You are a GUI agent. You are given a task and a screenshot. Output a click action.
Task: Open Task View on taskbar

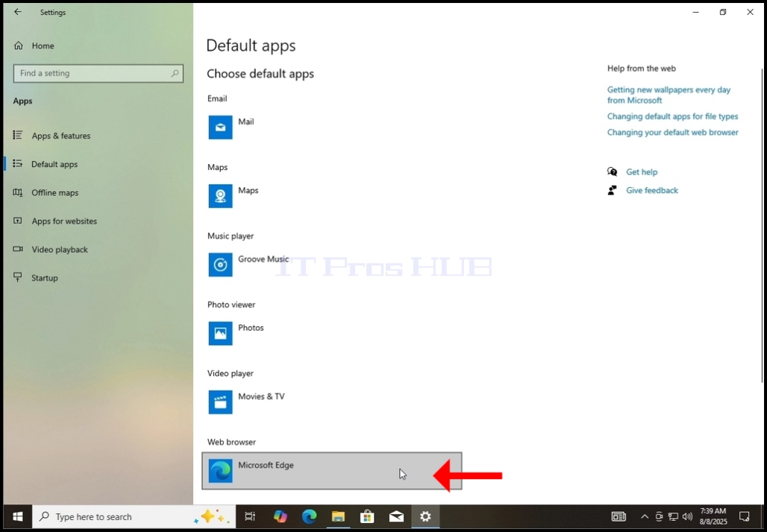(250, 516)
